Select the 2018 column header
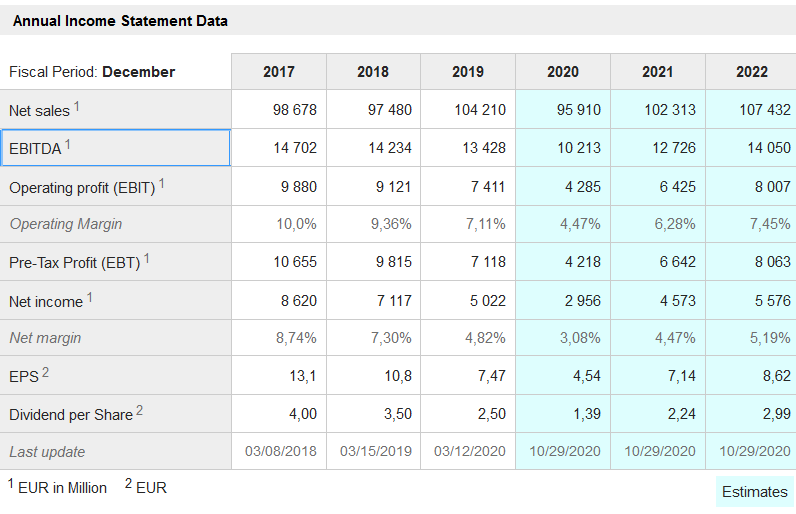Image resolution: width=796 pixels, height=514 pixels. [373, 71]
